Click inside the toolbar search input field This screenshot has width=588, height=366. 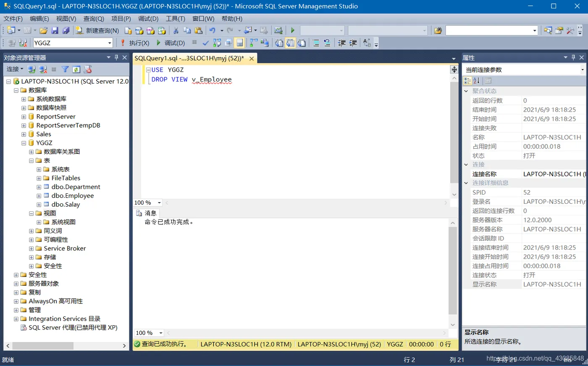[x=488, y=31]
